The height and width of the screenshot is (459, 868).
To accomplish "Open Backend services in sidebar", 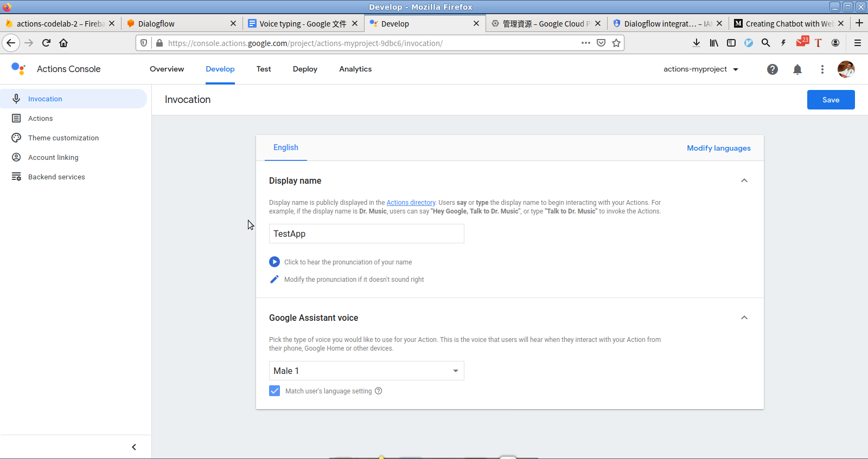I will click(x=56, y=177).
